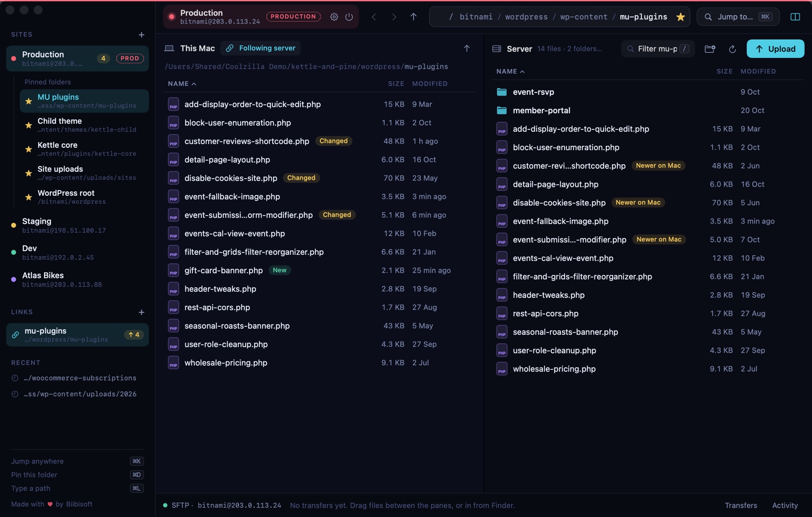Disconnect using the power icon
The width and height of the screenshot is (812, 517).
click(349, 17)
